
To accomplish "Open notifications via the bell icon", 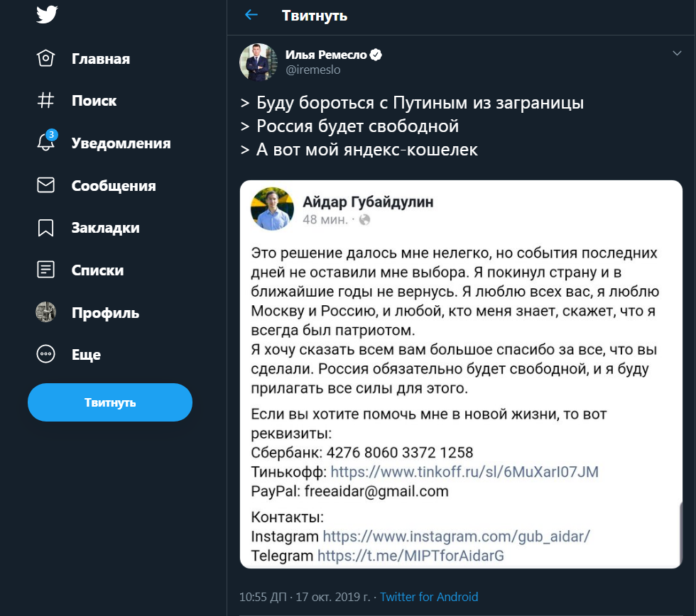I will click(x=45, y=143).
